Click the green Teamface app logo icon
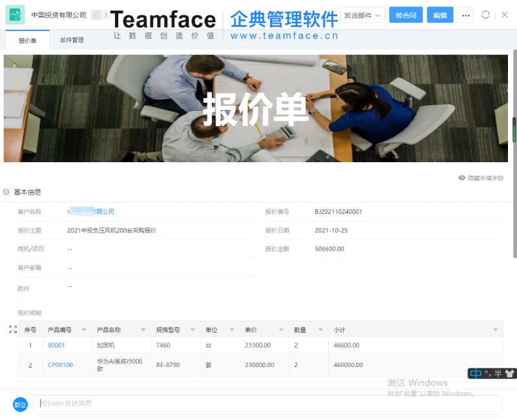 (x=15, y=15)
